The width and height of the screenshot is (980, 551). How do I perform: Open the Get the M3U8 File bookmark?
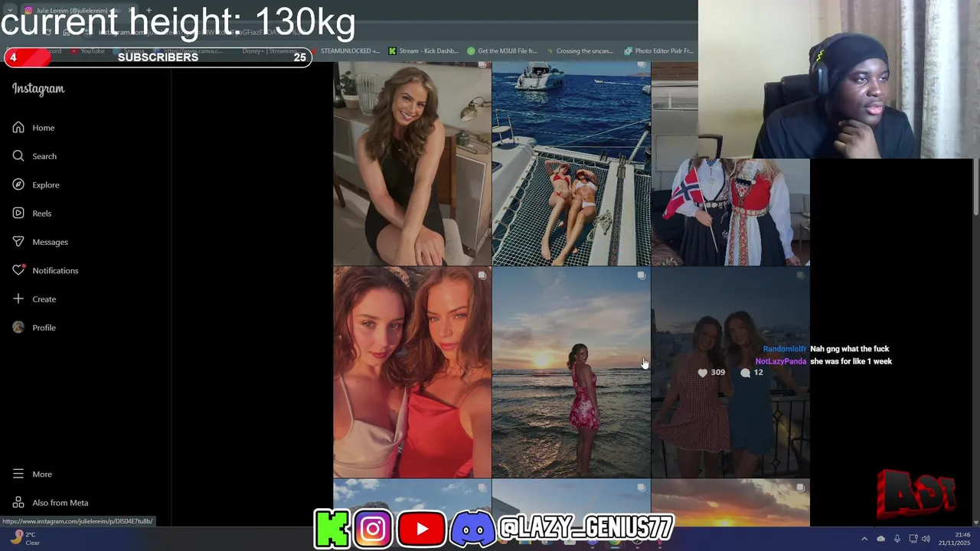502,51
